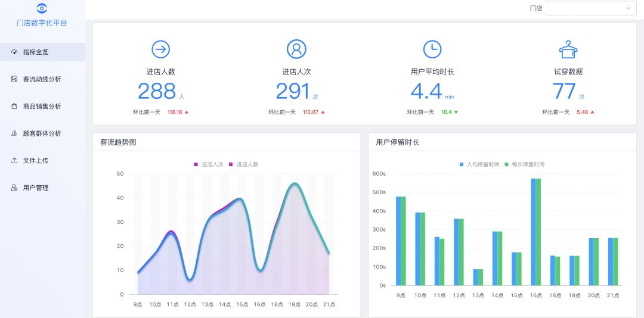Click the 291 进店人次 value

293,91
